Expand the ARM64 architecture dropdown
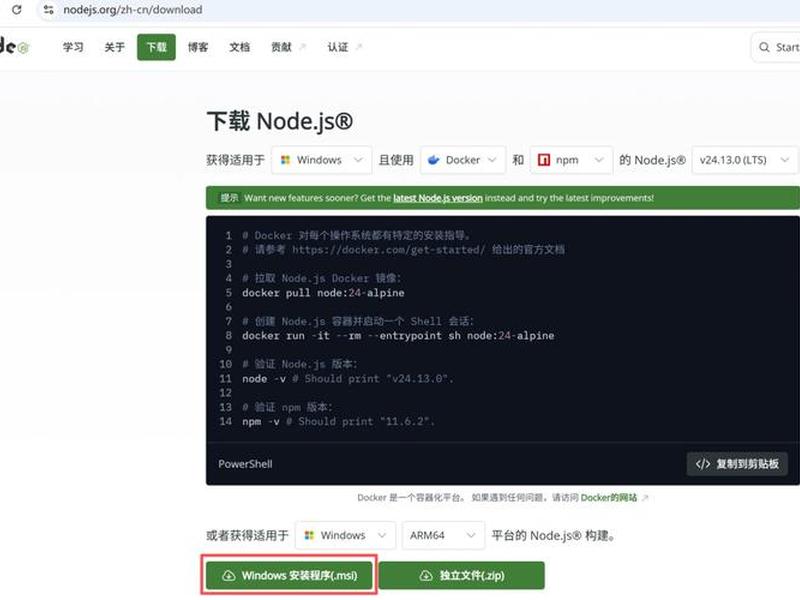 [x=443, y=535]
